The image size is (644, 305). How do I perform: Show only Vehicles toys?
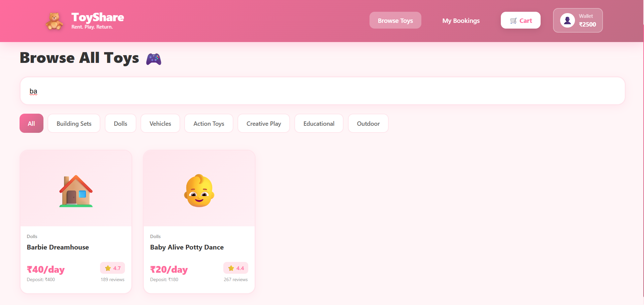(x=160, y=123)
